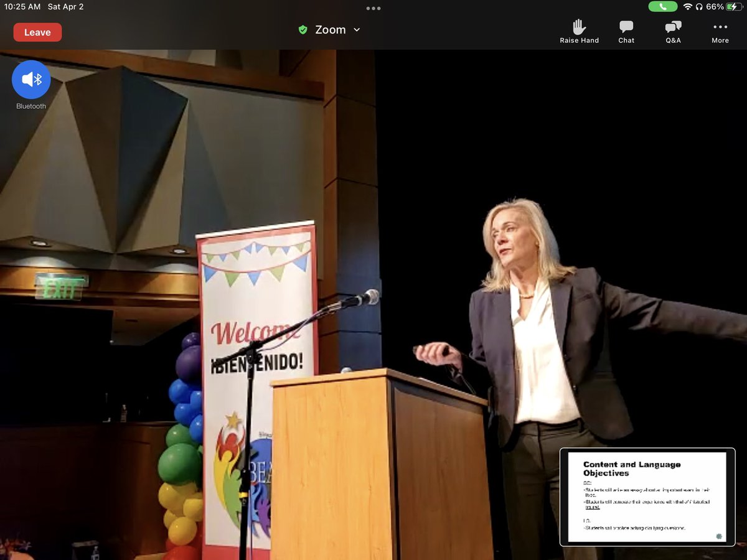Viewport: 747px width, 560px height.
Task: Tap the green active call indicator
Action: pos(663,7)
